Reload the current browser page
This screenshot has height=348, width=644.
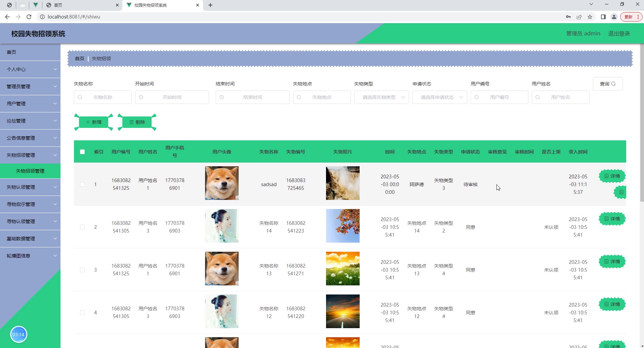(29, 17)
